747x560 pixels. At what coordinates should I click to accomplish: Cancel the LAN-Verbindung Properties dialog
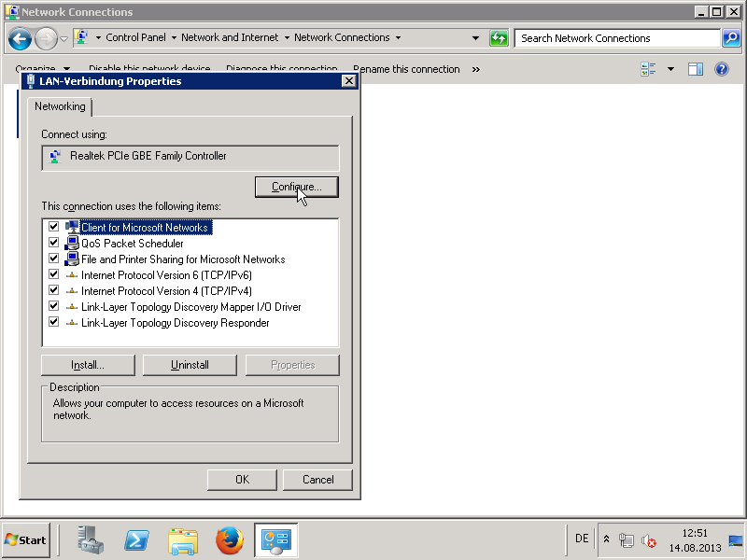[x=317, y=480]
